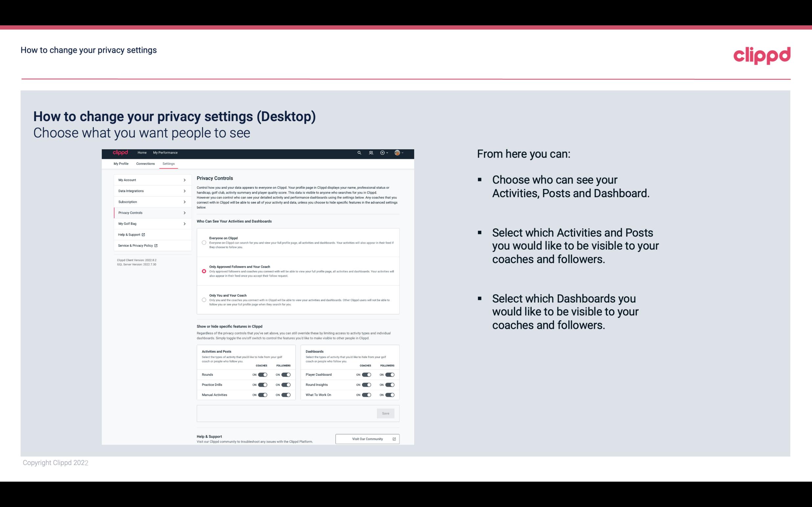812x507 pixels.
Task: Click the Clippd logo icon top right
Action: 762,55
